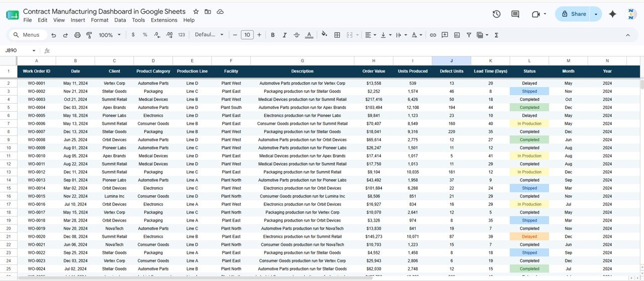The image size is (644, 281).
Task: Toggle bold formatting
Action: pyautogui.click(x=273, y=35)
